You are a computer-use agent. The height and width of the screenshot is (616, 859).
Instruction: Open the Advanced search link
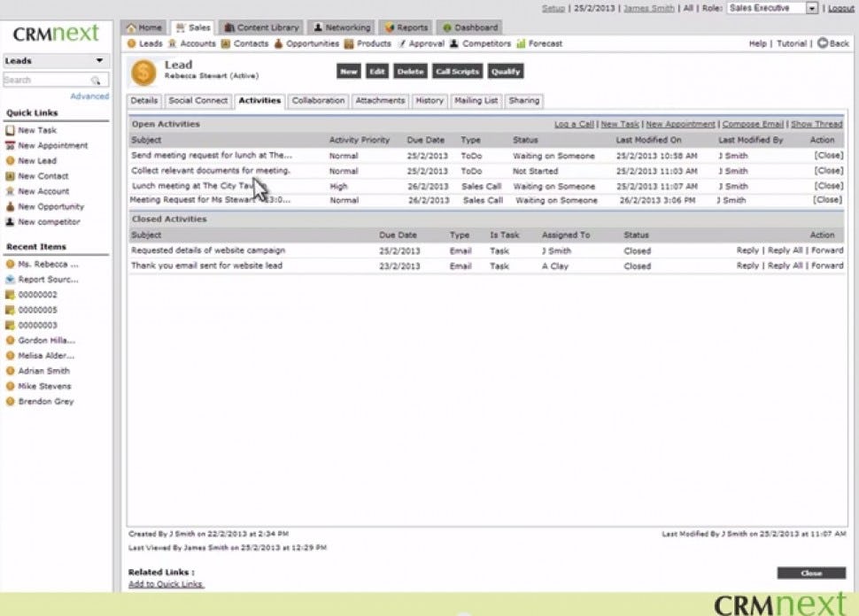point(89,96)
